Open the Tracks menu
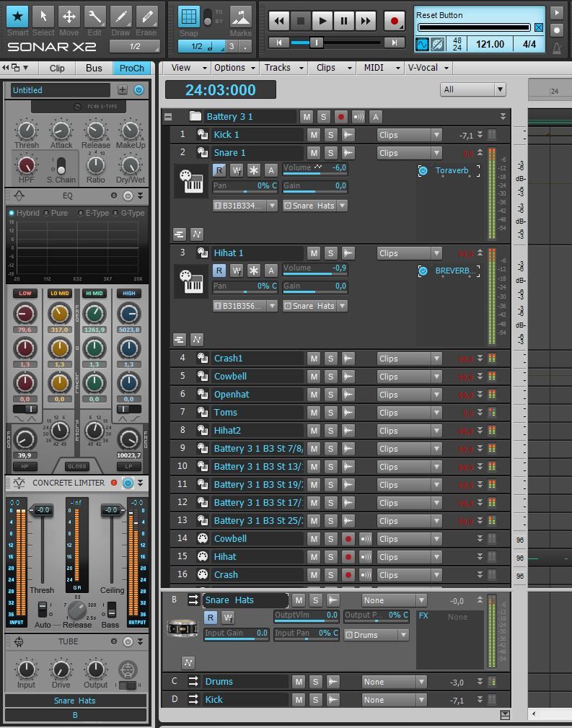 (x=281, y=67)
